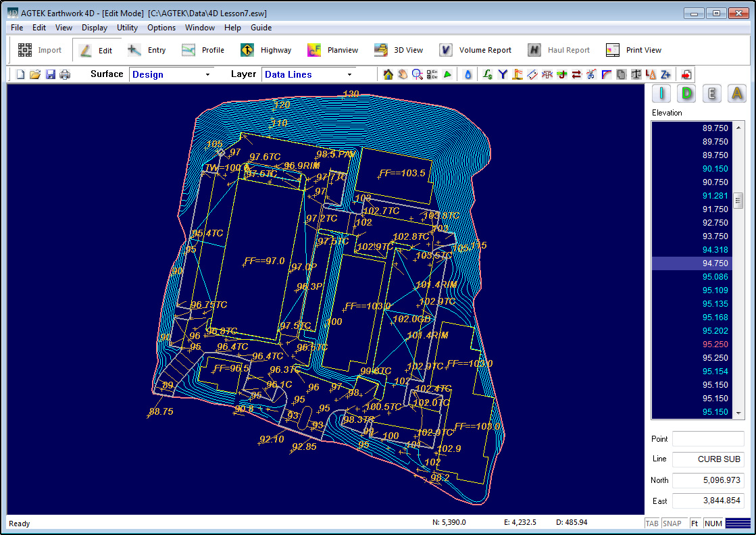Viewport: 756px width, 535px height.
Task: Select the pan hand tool
Action: (403, 74)
